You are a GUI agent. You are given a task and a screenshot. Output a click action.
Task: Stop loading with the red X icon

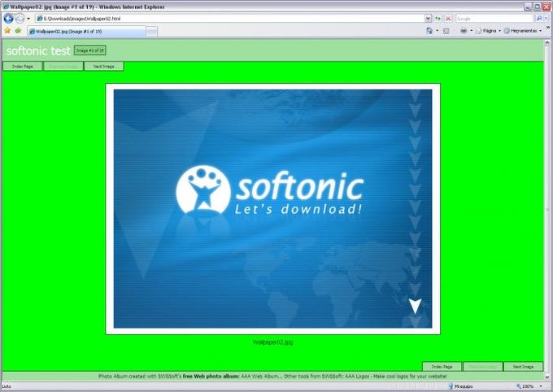[x=448, y=19]
